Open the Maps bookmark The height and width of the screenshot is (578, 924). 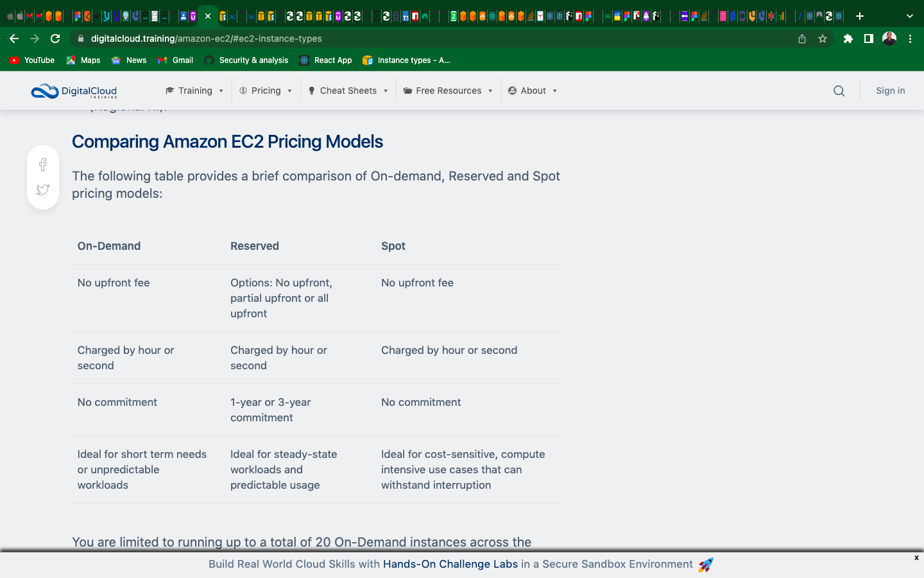coord(83,60)
